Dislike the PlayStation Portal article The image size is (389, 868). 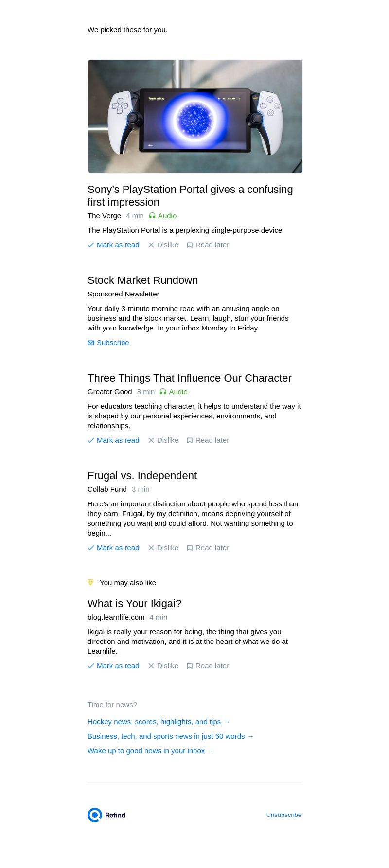click(163, 245)
